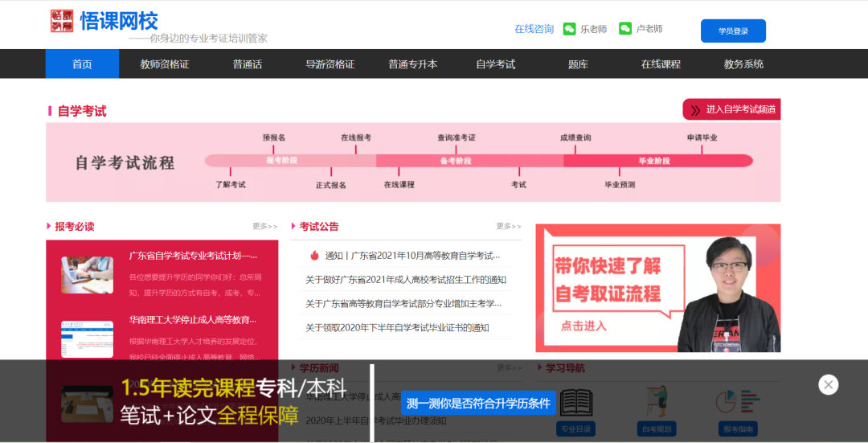Click WeChat icon beside 卢老师
This screenshot has width=868, height=443.
(x=625, y=28)
